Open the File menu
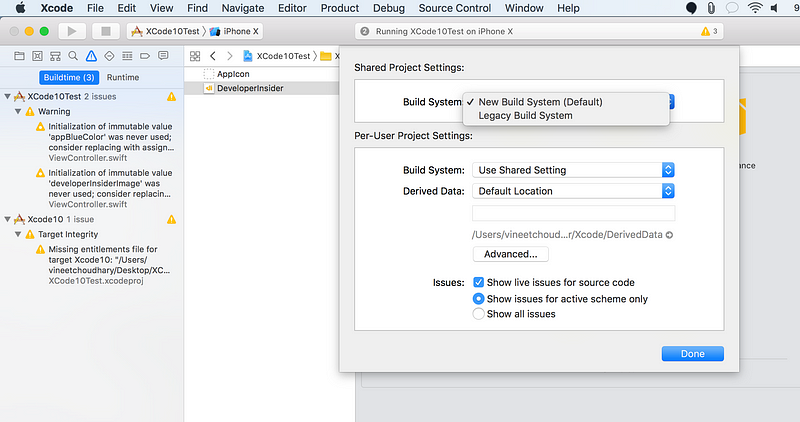The height and width of the screenshot is (422, 800). (x=95, y=8)
